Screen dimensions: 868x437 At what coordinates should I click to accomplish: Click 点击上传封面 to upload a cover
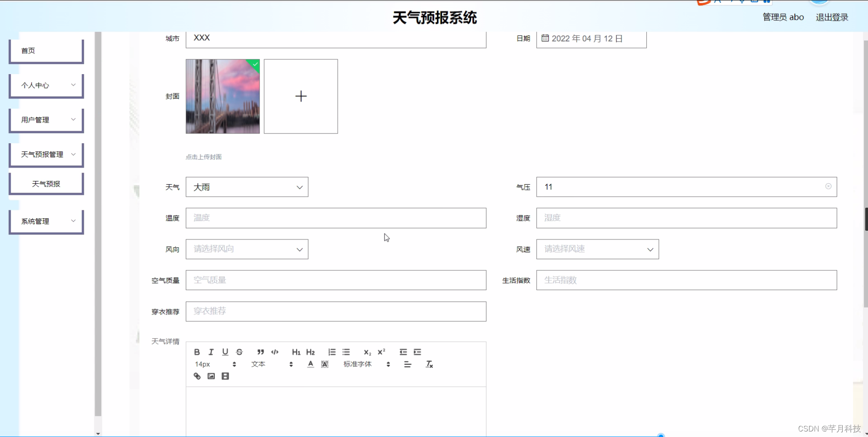pyautogui.click(x=203, y=157)
